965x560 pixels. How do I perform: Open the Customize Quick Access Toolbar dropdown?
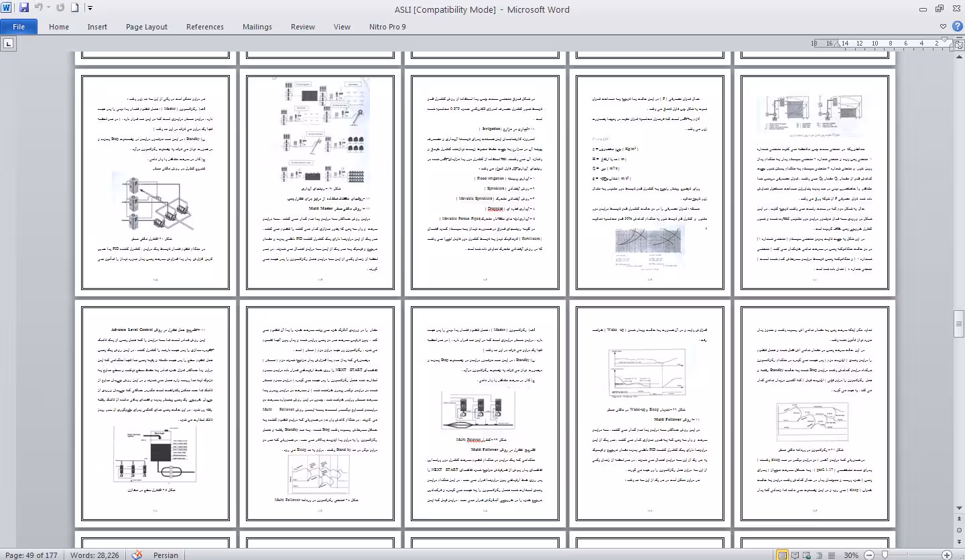90,8
